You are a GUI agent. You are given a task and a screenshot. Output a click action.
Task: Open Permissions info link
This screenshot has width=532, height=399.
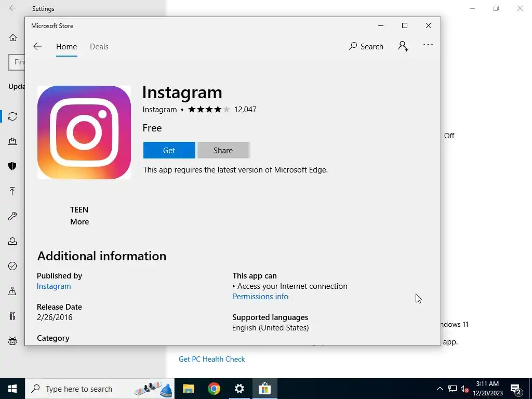coord(260,297)
